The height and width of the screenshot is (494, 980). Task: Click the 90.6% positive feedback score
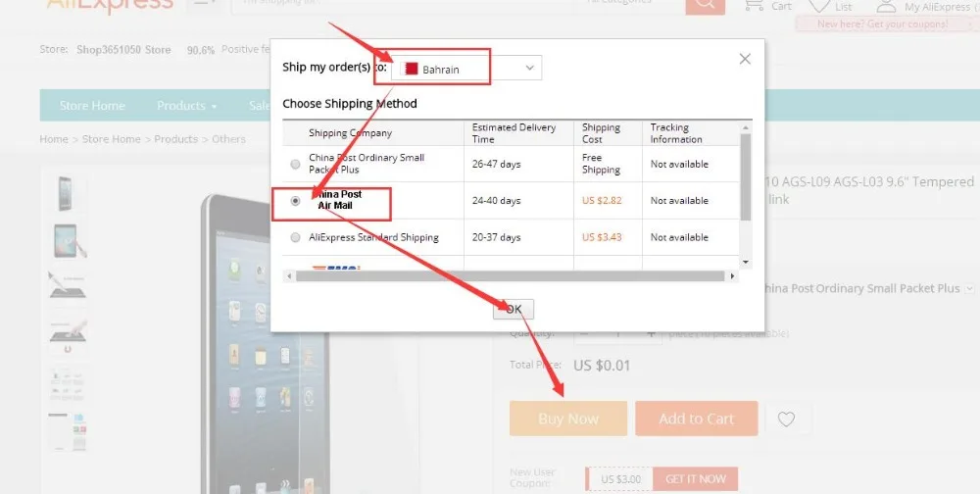[201, 50]
